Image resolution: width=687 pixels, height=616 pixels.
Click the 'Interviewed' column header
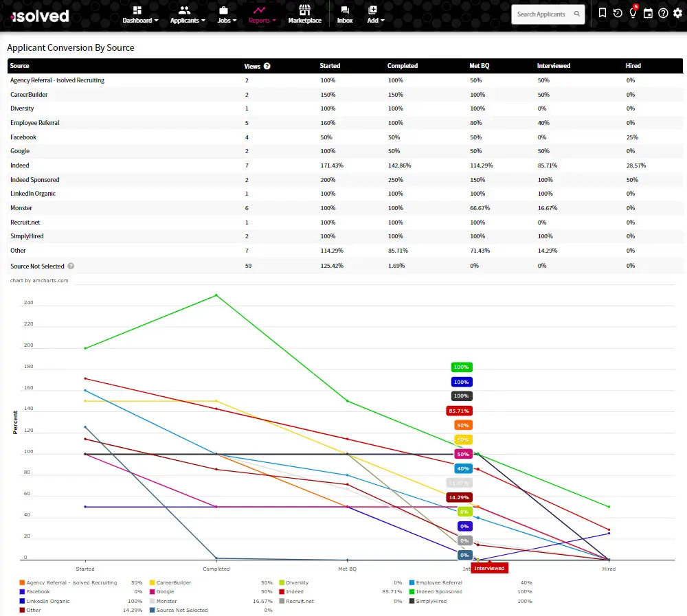coord(553,66)
